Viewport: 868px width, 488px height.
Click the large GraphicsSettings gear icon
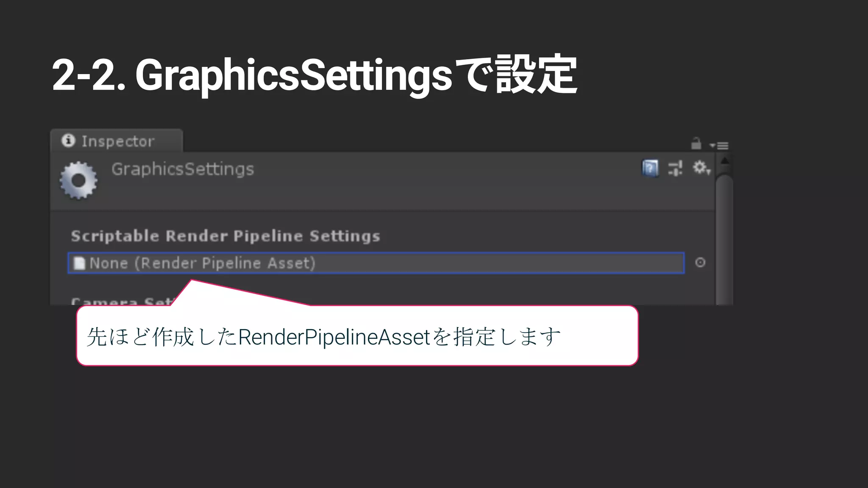[x=78, y=180]
